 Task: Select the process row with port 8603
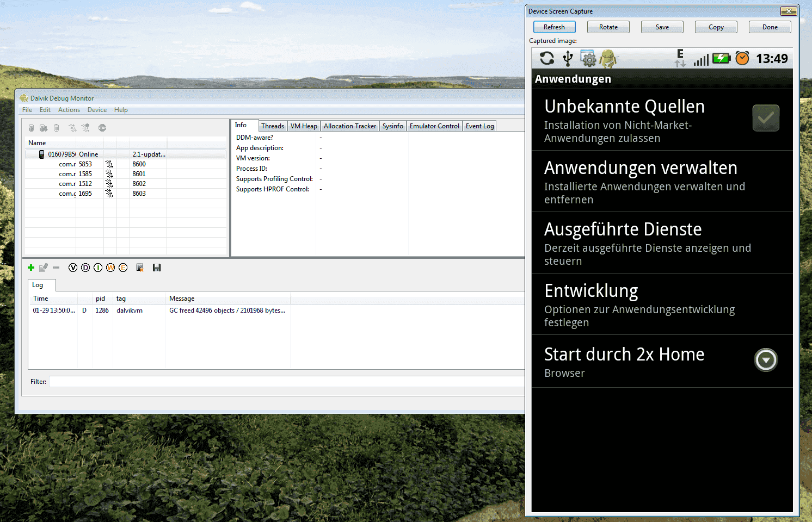click(126, 194)
